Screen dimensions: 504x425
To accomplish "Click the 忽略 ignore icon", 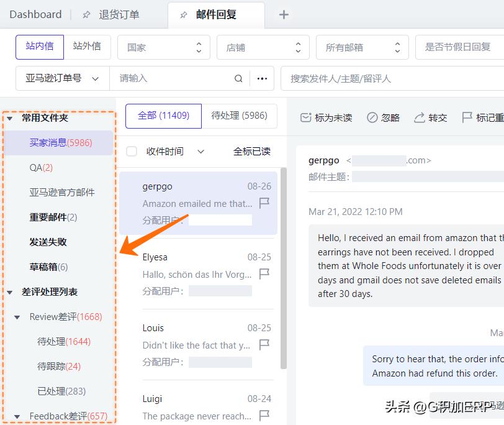I will pyautogui.click(x=373, y=117).
